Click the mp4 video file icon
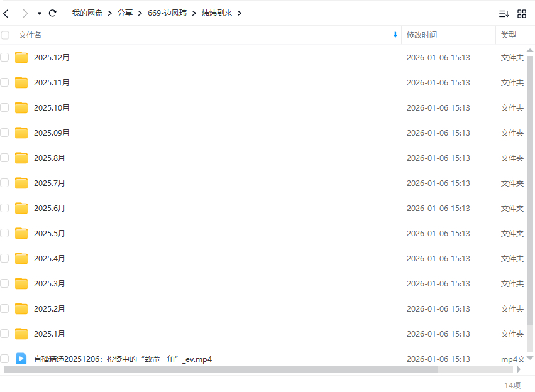Screen dimensions: 535x392 (21, 359)
